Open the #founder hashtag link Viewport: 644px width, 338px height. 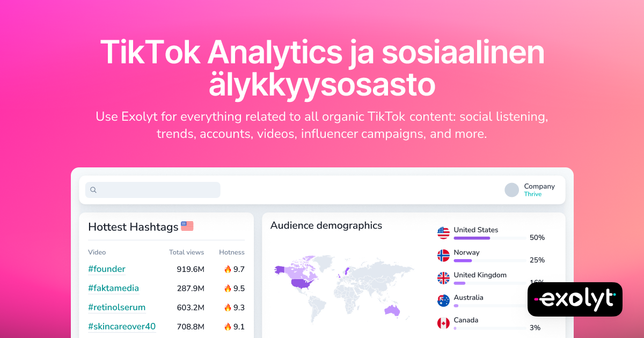pos(107,269)
